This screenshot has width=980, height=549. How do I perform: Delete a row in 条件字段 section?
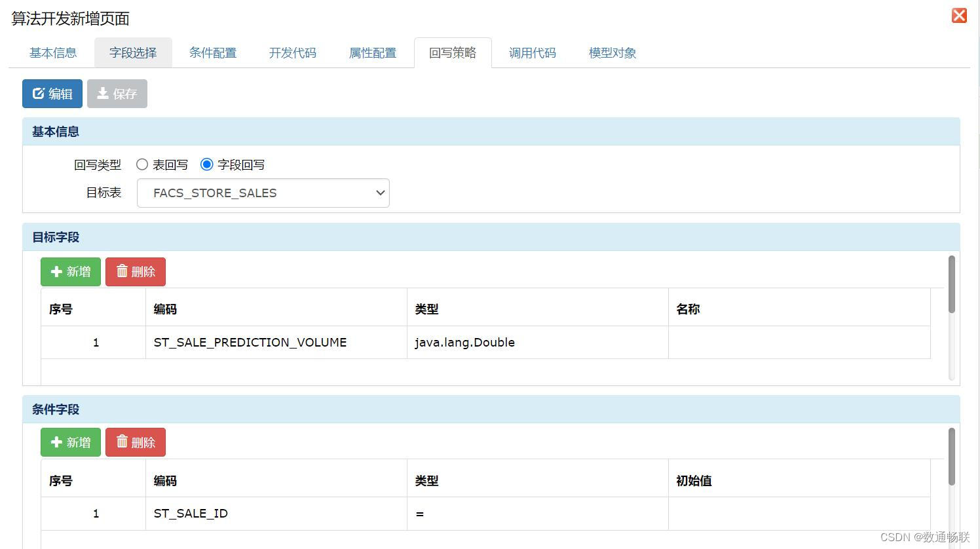point(136,442)
